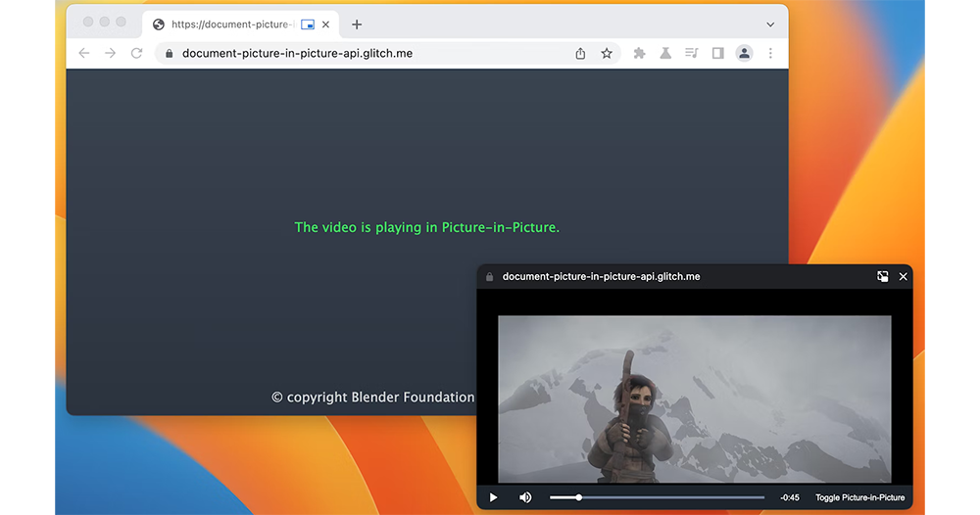Click the yellow minimize traffic light
The image size is (980, 515).
click(x=105, y=22)
